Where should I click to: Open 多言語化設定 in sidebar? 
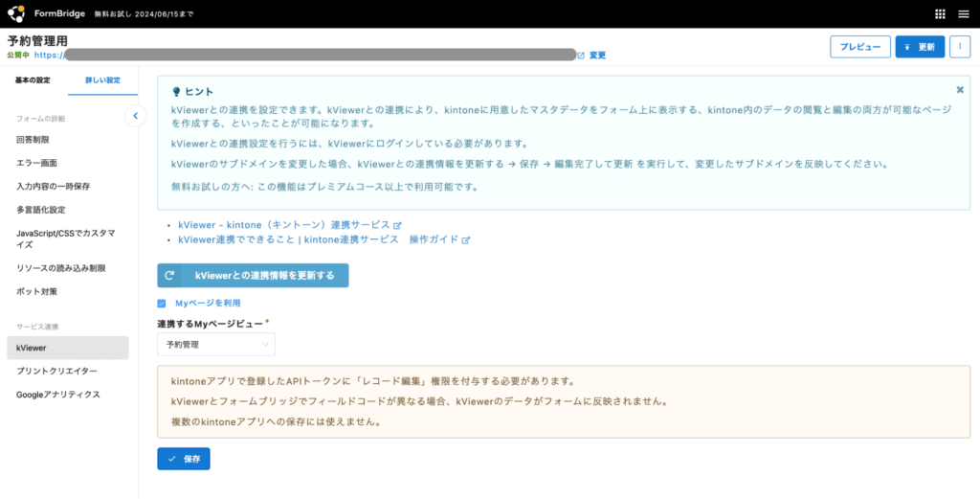pyautogui.click(x=40, y=210)
